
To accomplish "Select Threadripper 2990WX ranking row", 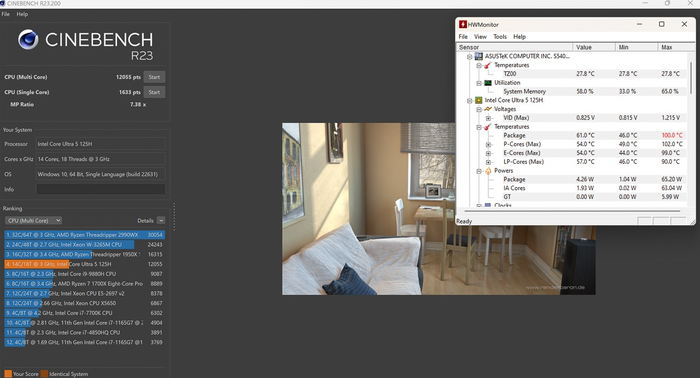I will pos(84,235).
